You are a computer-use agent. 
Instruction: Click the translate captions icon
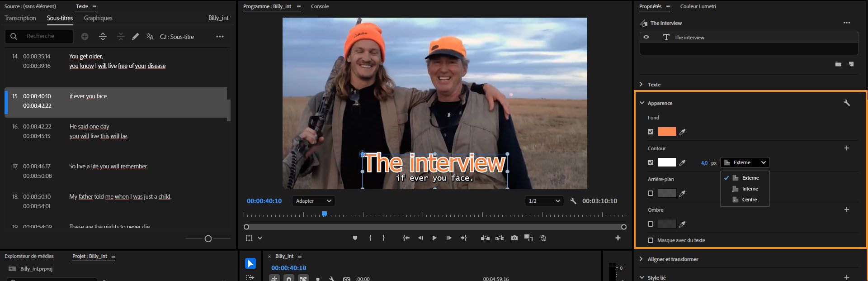click(x=150, y=37)
